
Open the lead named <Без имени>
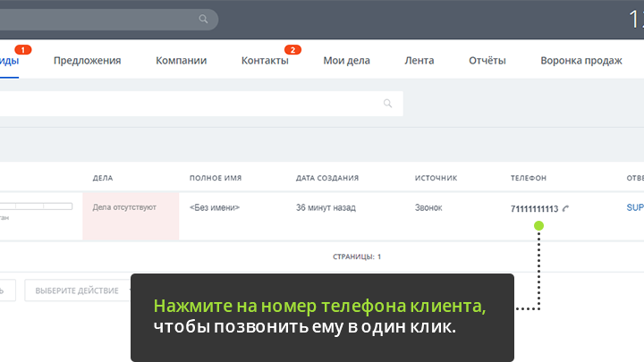(x=215, y=207)
